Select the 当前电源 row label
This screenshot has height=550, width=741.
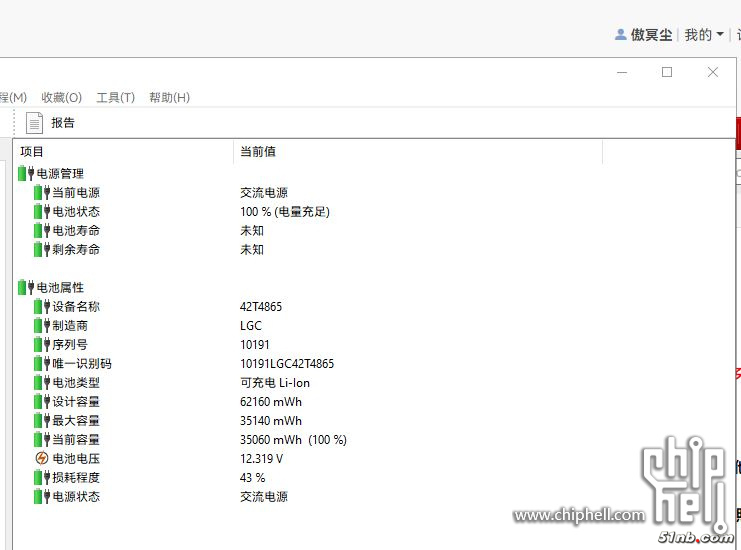pos(76,192)
